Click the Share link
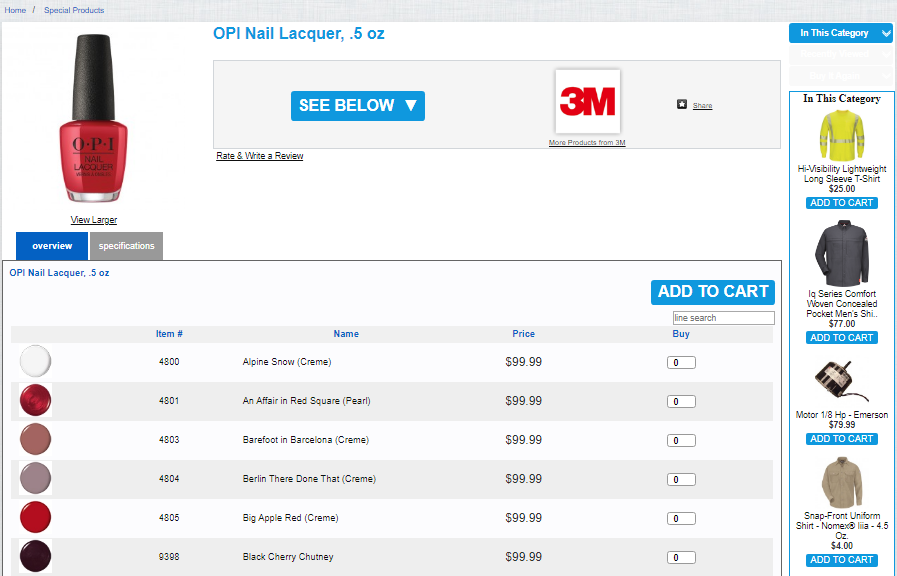Viewport: 897px width, 576px height. (x=702, y=105)
